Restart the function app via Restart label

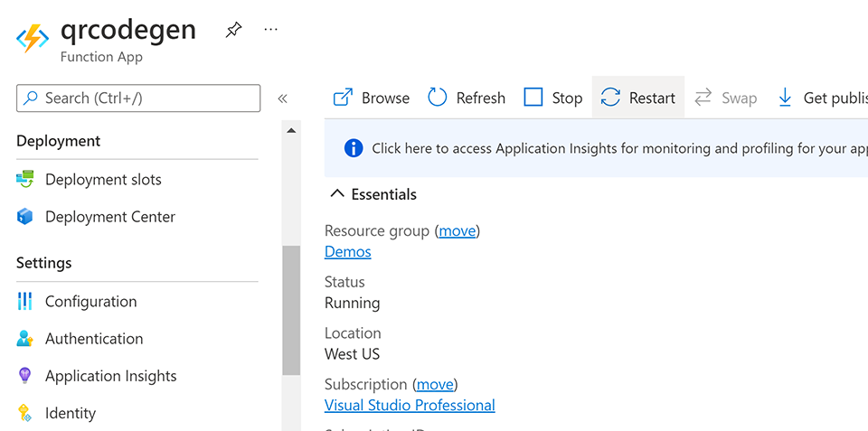[x=652, y=98]
